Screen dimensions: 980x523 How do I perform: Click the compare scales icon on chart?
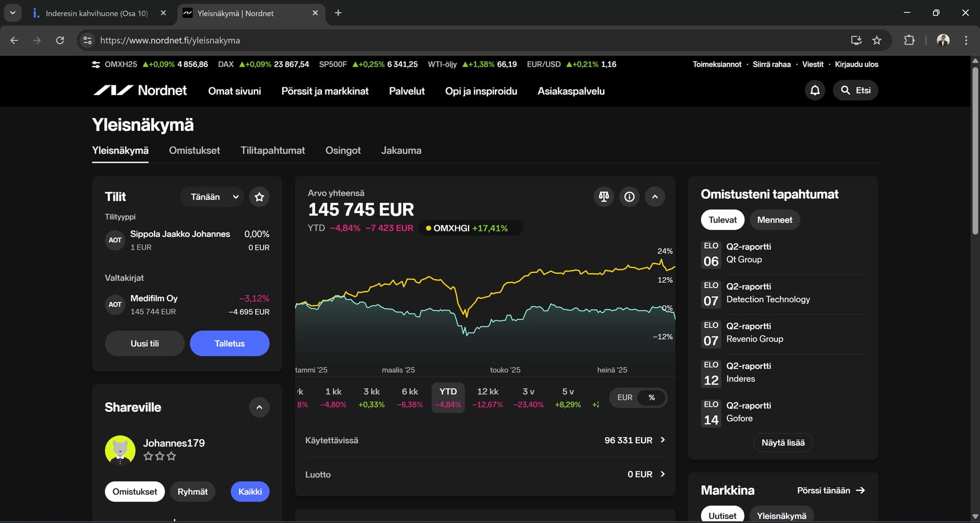[x=604, y=197]
